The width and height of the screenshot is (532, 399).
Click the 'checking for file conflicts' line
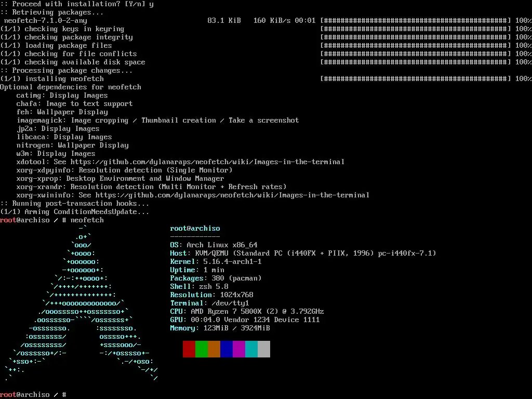tap(69, 54)
